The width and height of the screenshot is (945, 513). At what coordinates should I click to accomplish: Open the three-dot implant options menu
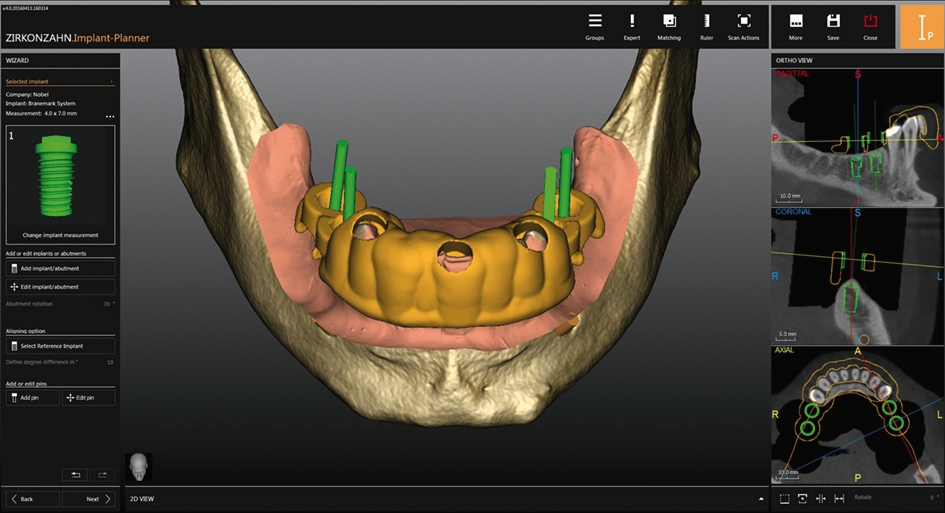point(110,117)
